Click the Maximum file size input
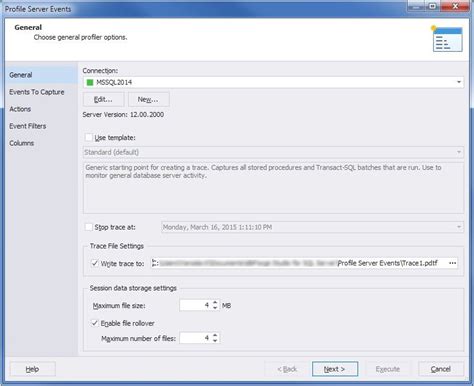This screenshot has width=474, height=386. point(195,305)
